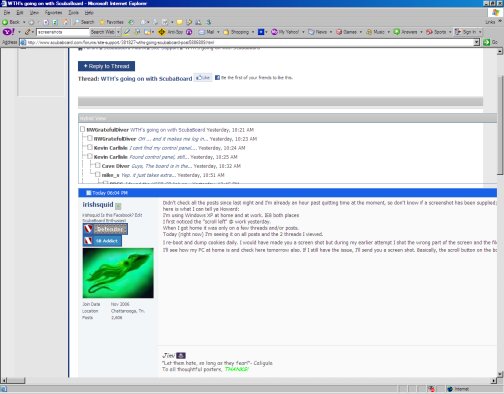Open the Tools menu
Viewport: 504px width, 394px height.
click(x=73, y=13)
